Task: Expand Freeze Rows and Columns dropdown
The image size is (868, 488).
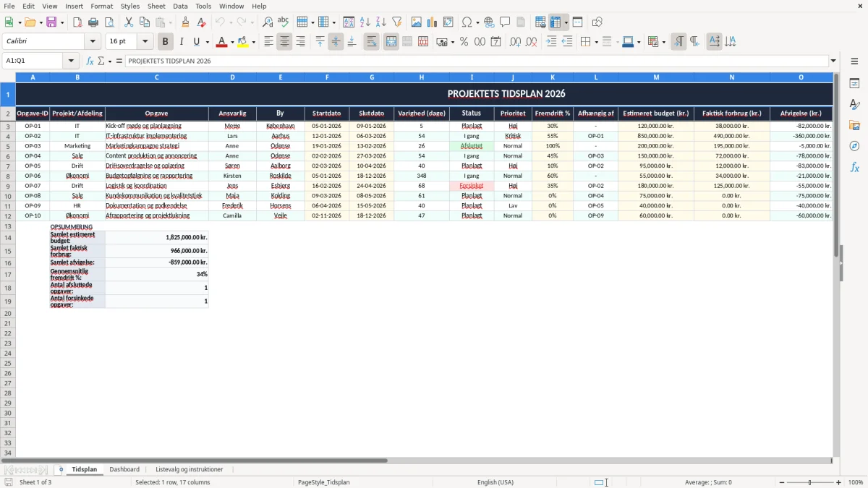Action: pyautogui.click(x=566, y=22)
